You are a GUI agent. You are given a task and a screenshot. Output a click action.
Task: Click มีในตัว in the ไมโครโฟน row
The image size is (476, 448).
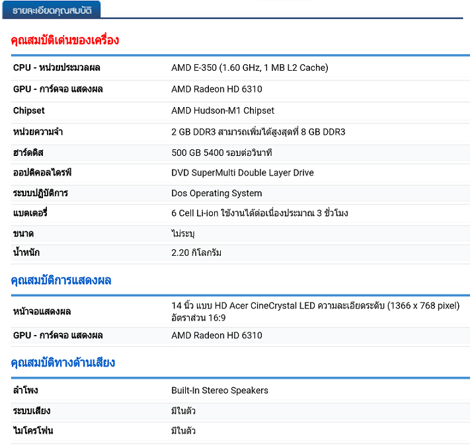[x=183, y=430]
